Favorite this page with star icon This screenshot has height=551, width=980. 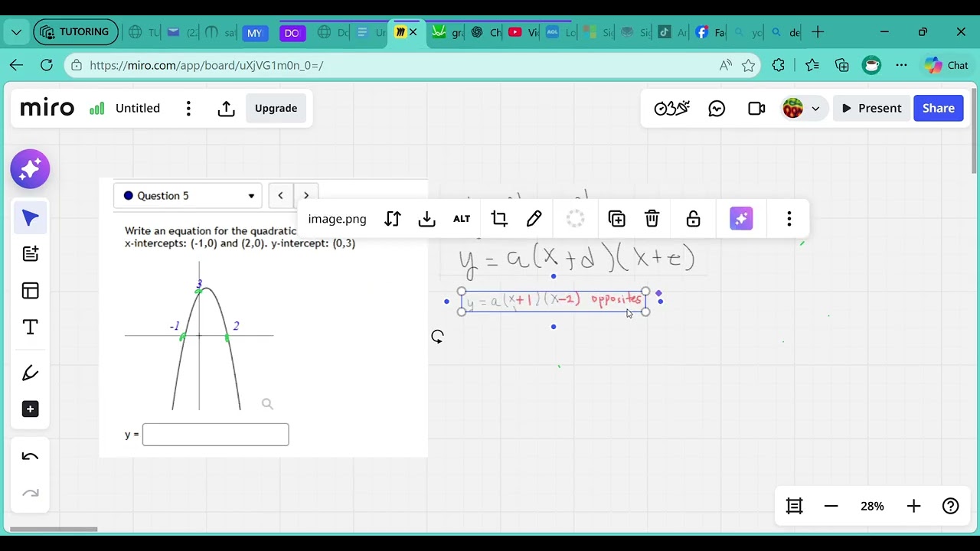[x=748, y=66]
